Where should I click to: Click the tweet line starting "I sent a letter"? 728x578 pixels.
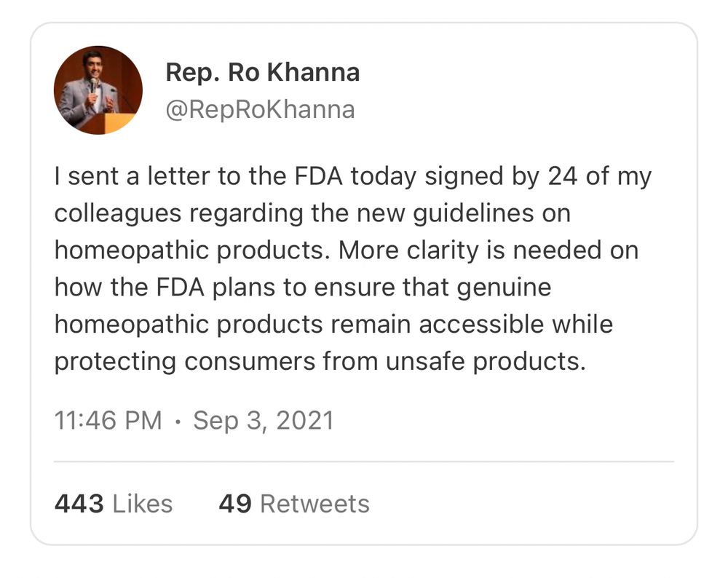pos(352,176)
